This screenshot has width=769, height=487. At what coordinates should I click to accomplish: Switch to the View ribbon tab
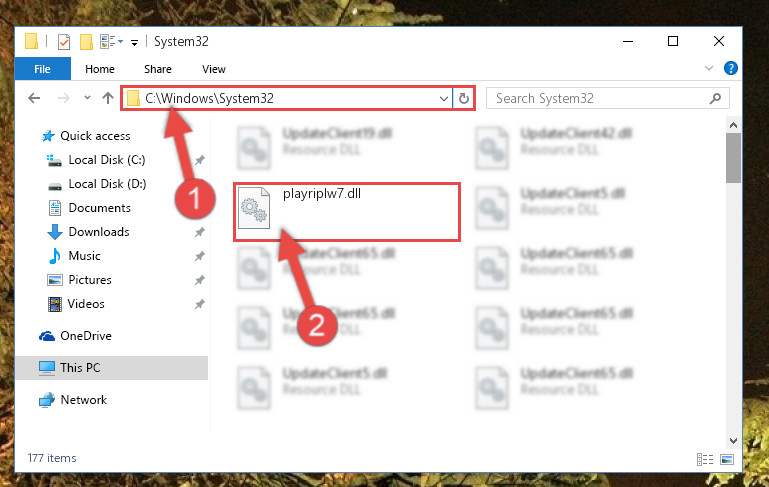coord(214,69)
